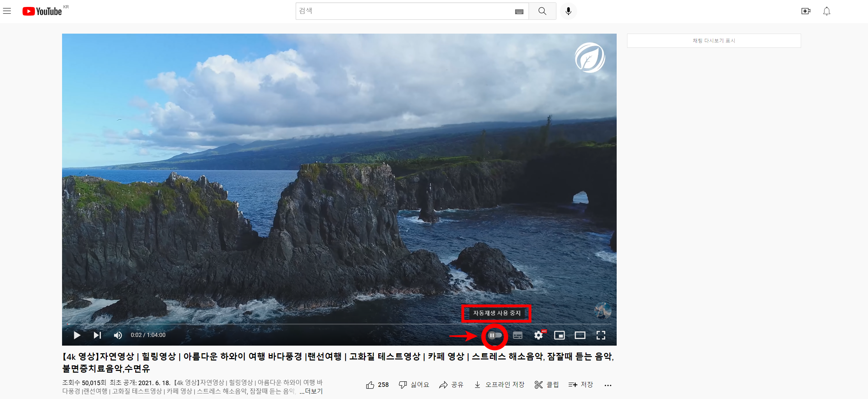Screen dimensions: 868x399
Task: Open the notifications bell
Action: point(827,11)
